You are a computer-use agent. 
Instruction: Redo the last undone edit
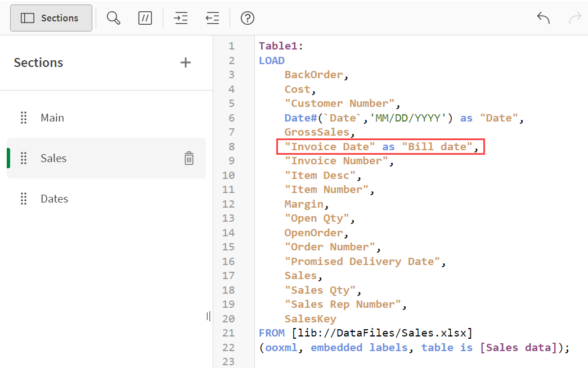click(x=575, y=18)
